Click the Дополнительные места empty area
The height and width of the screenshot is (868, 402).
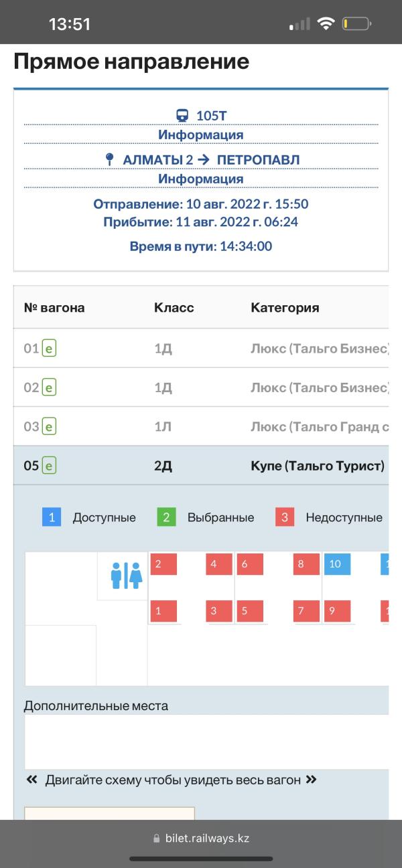click(206, 742)
